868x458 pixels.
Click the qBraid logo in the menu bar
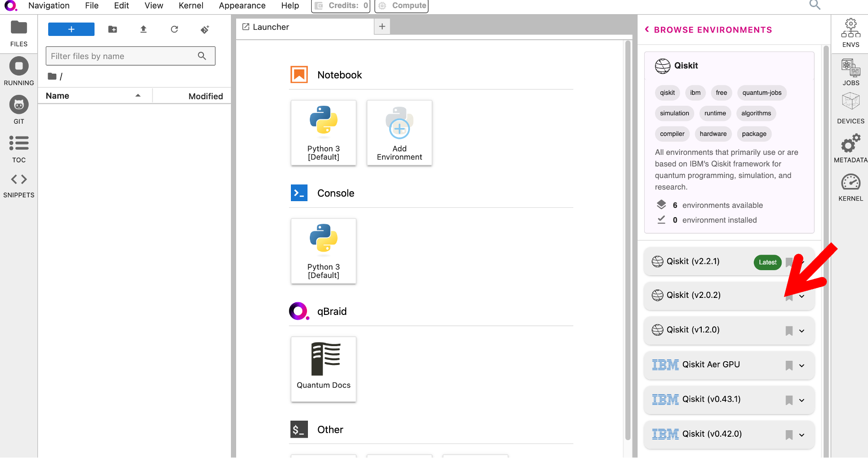coord(10,6)
